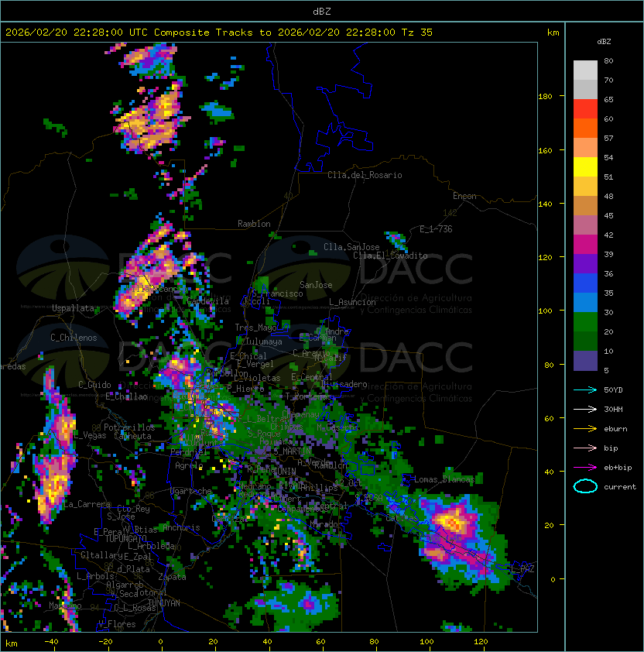The width and height of the screenshot is (644, 652).
Task: Click the 'C_Chilenos' map label
Action: click(x=74, y=338)
